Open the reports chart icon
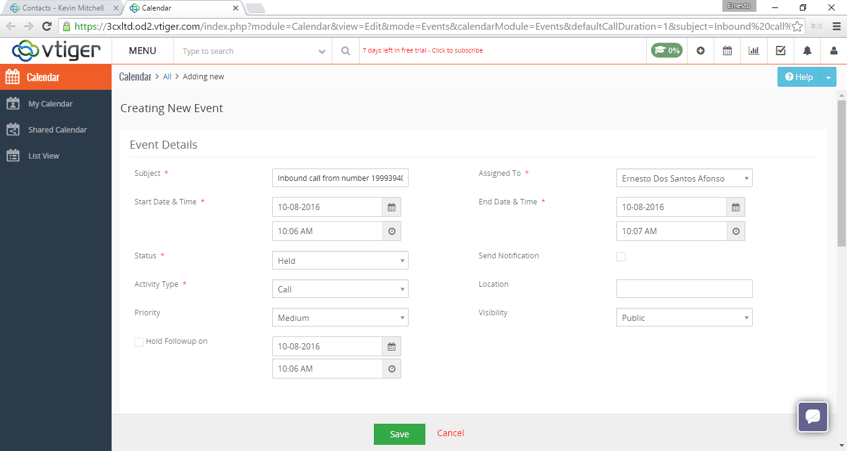The height and width of the screenshot is (451, 847). pos(754,51)
